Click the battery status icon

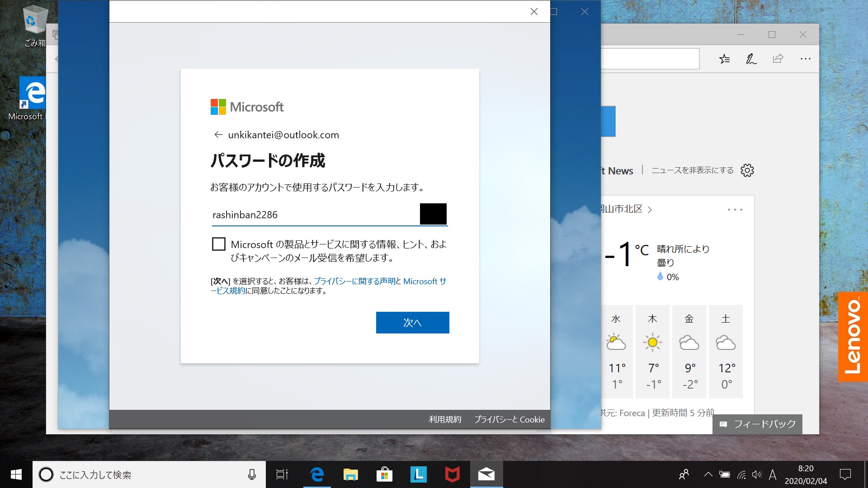point(725,474)
